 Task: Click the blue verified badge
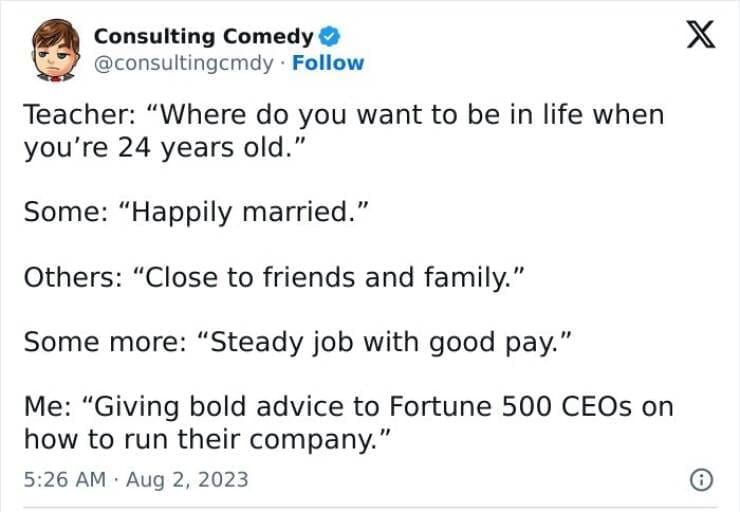329,38
